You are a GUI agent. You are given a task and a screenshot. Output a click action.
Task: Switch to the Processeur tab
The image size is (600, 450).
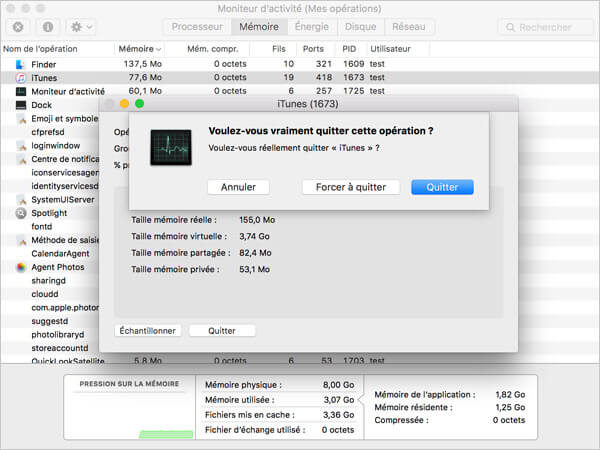pyautogui.click(x=197, y=27)
